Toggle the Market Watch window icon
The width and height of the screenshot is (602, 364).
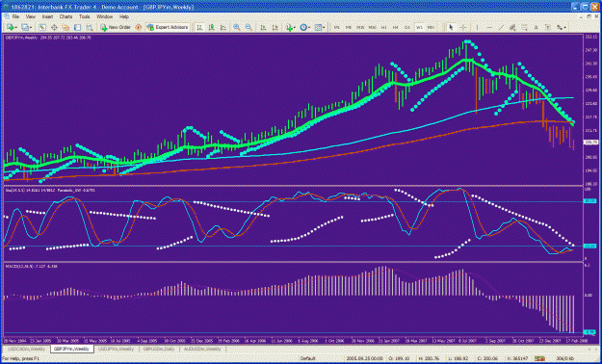click(41, 27)
